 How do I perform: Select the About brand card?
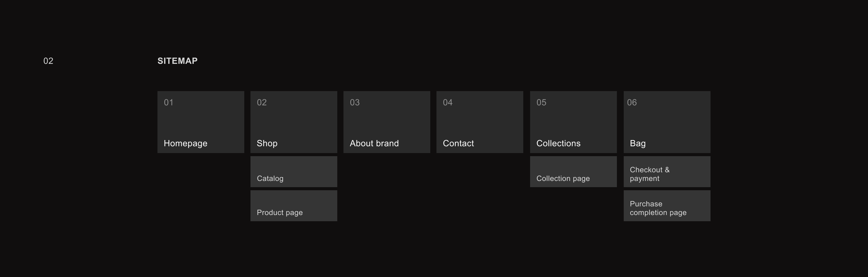pyautogui.click(x=387, y=122)
